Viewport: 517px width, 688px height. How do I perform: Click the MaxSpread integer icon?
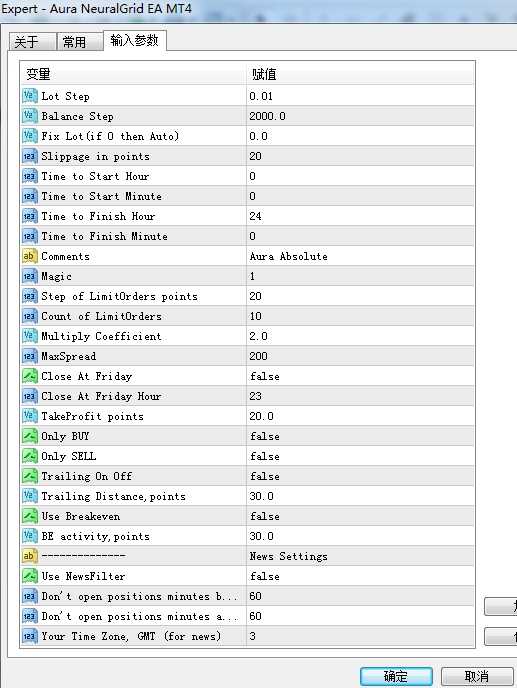[x=29, y=356]
